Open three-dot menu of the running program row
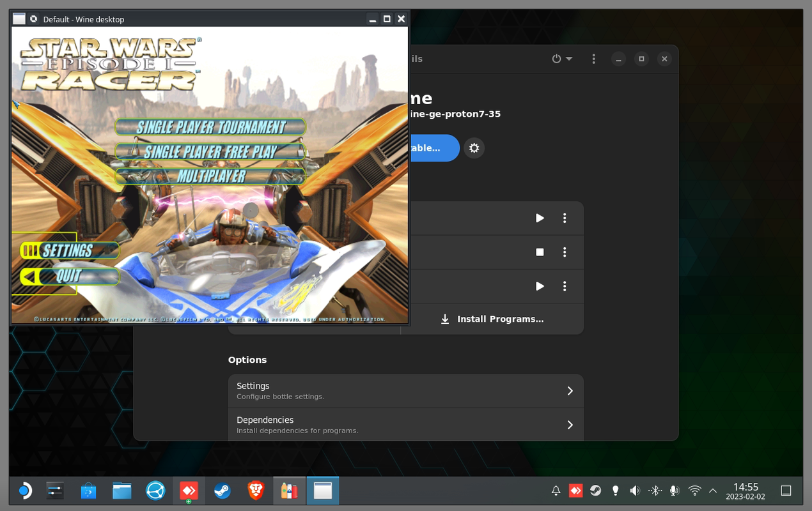The width and height of the screenshot is (812, 511). [x=565, y=252]
